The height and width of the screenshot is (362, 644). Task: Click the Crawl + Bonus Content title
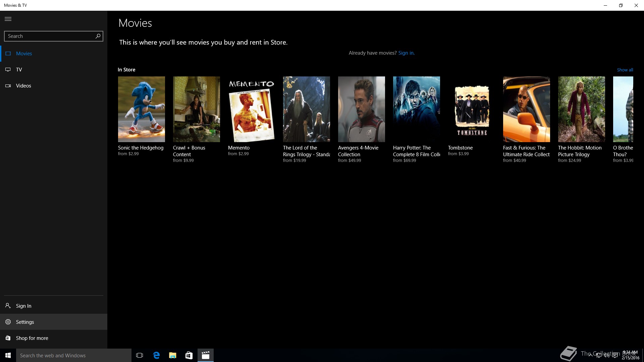point(189,151)
